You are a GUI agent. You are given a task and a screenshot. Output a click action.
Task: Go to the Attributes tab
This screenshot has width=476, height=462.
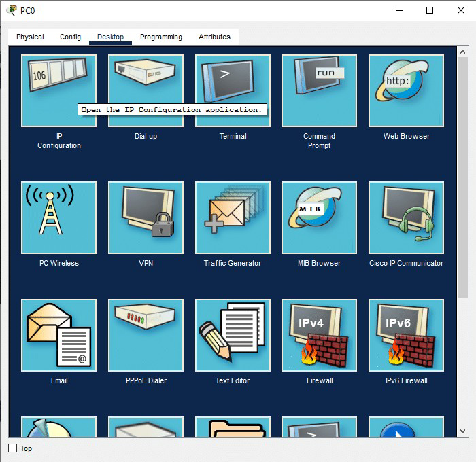(x=214, y=37)
